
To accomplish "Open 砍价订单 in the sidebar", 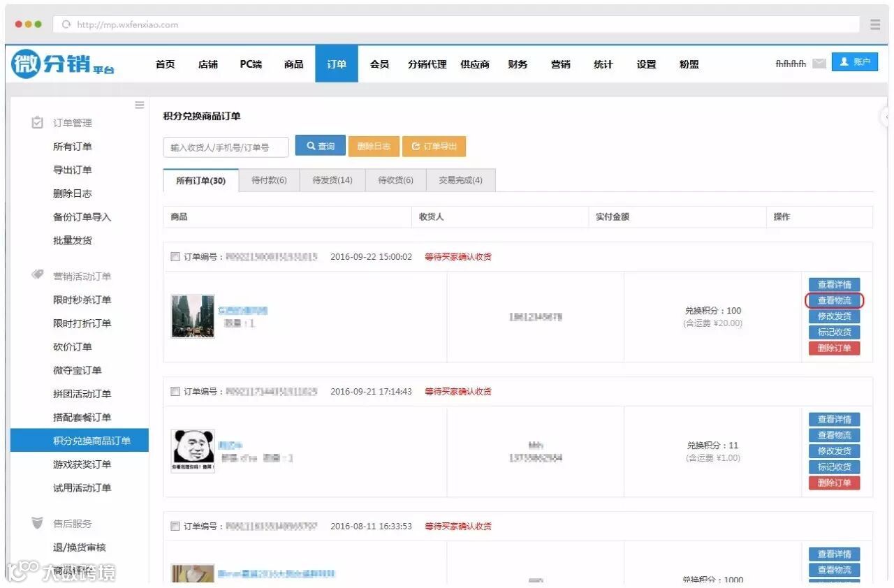I will tap(73, 347).
